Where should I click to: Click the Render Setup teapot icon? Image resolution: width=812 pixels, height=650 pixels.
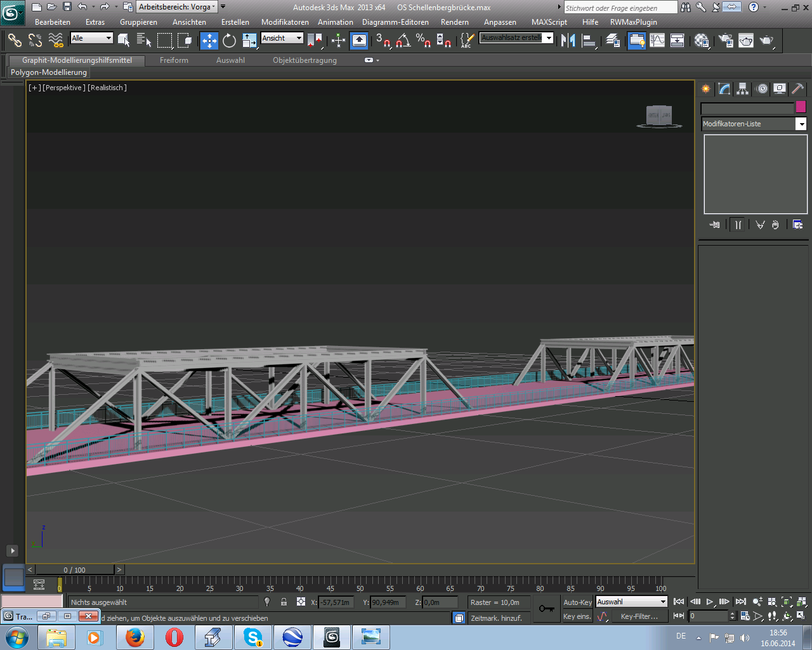[x=726, y=41]
